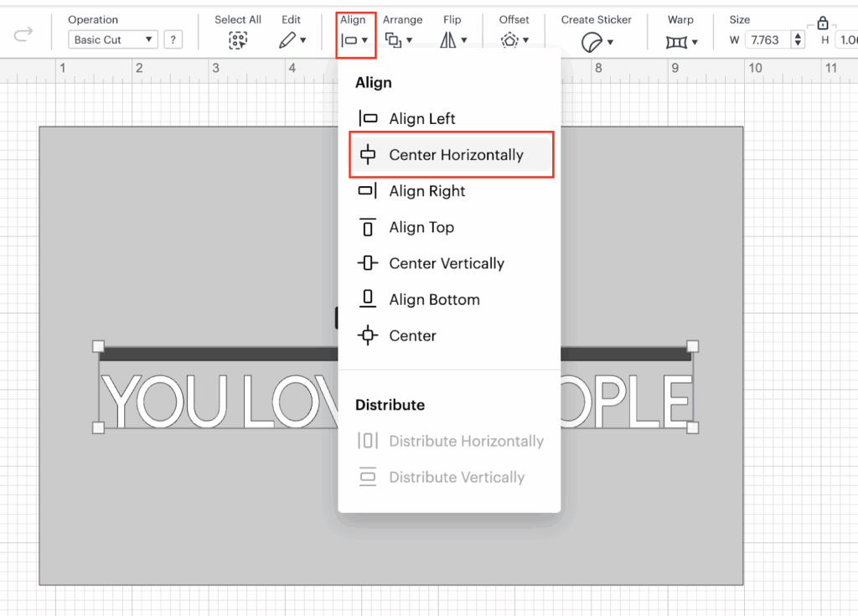The image size is (858, 616).
Task: Click top-left selection handle of text
Action: point(98,346)
